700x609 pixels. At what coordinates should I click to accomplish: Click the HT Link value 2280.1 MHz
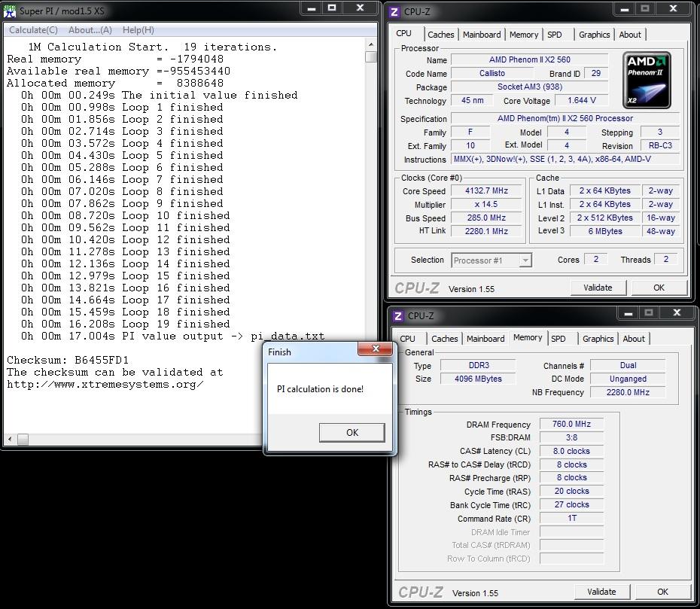coord(486,231)
